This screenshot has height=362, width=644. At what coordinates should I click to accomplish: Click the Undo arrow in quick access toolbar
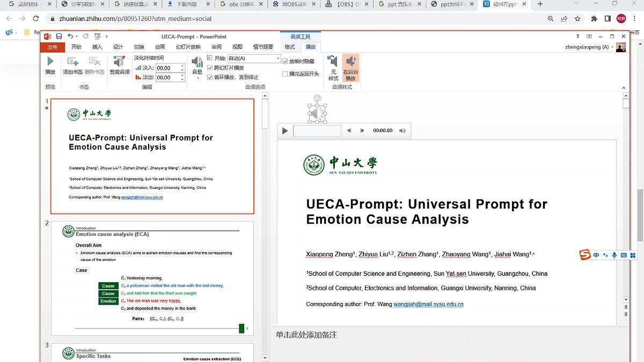(x=70, y=36)
